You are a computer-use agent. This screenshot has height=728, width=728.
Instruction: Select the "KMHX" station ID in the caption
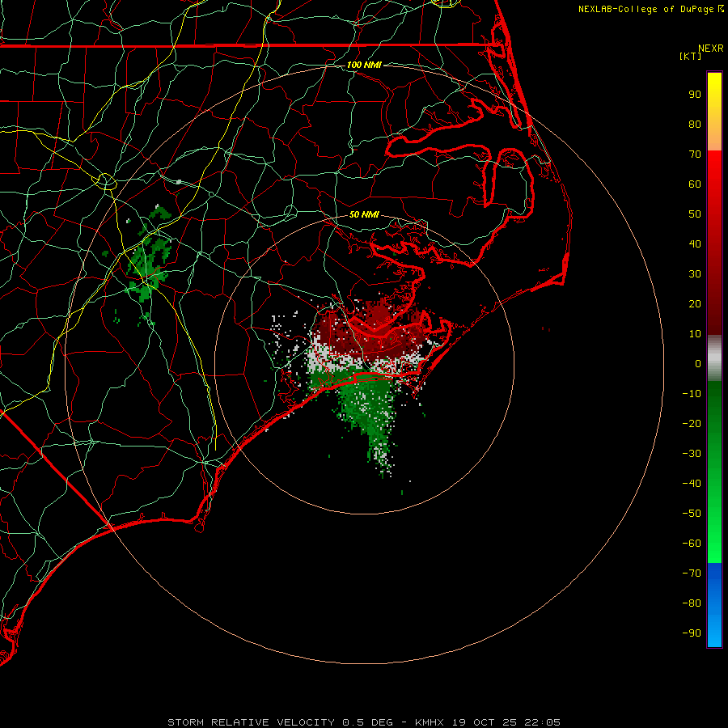tap(430, 722)
